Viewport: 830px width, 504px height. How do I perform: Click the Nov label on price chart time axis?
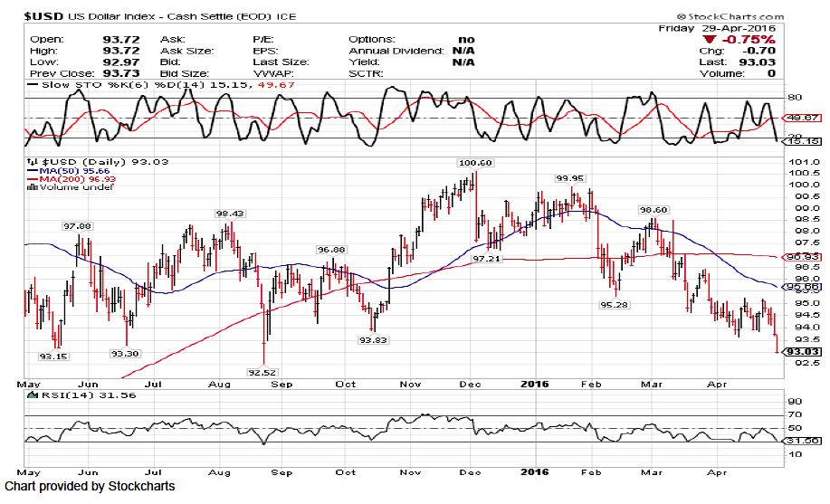coord(410,385)
